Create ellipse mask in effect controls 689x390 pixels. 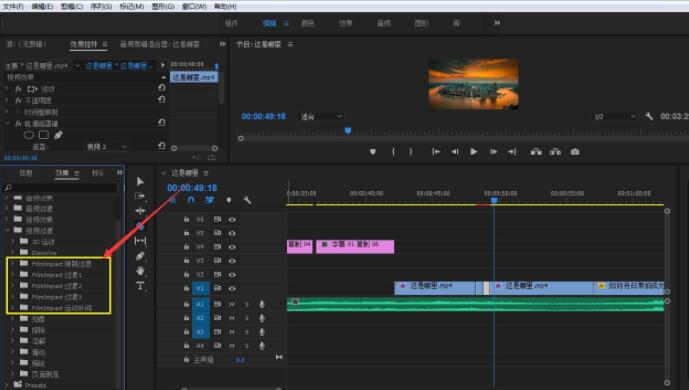(x=29, y=135)
